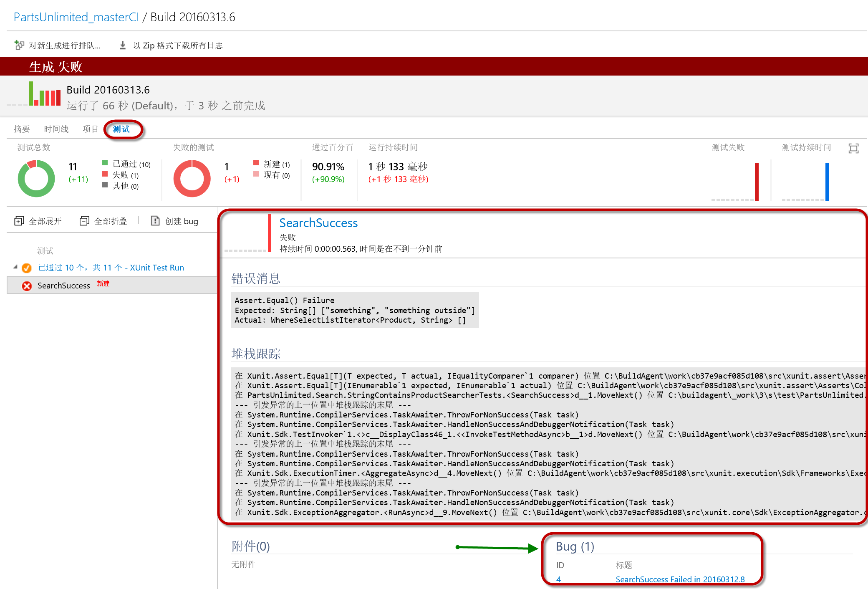Click the 生成 失败 status banner text

point(56,67)
